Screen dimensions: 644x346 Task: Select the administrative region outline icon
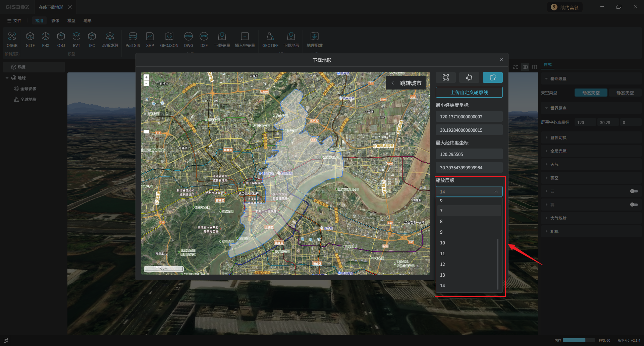pos(492,77)
